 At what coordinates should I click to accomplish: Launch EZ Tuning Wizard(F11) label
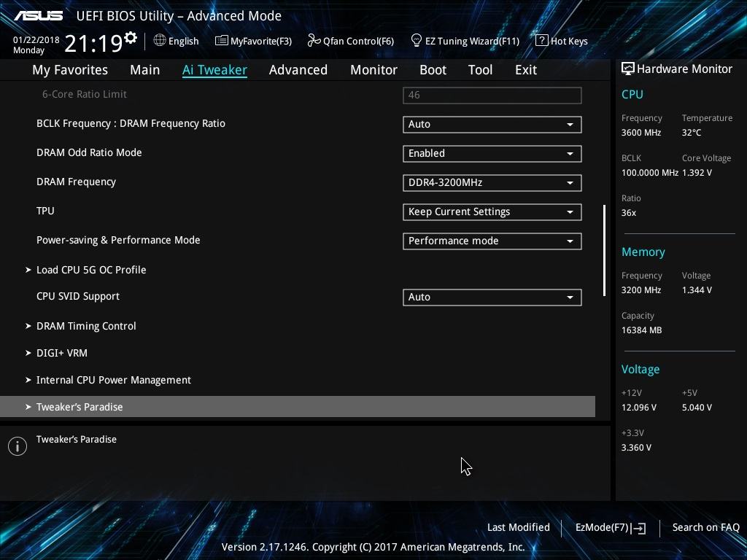click(472, 41)
